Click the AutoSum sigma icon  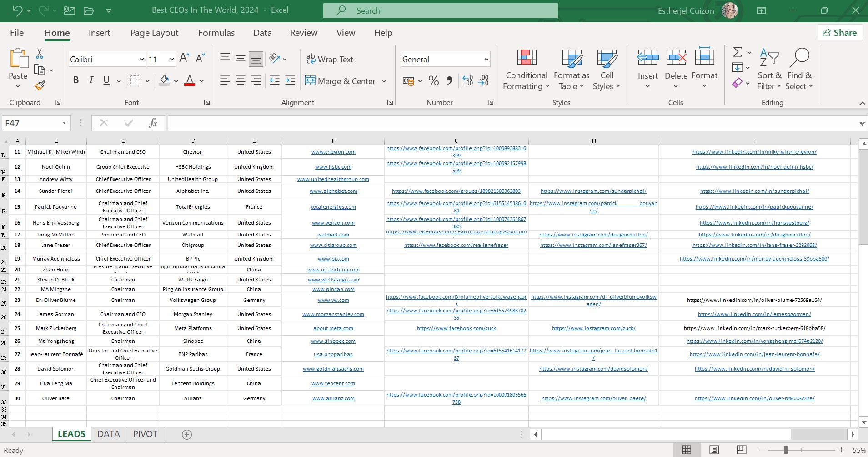[738, 52]
